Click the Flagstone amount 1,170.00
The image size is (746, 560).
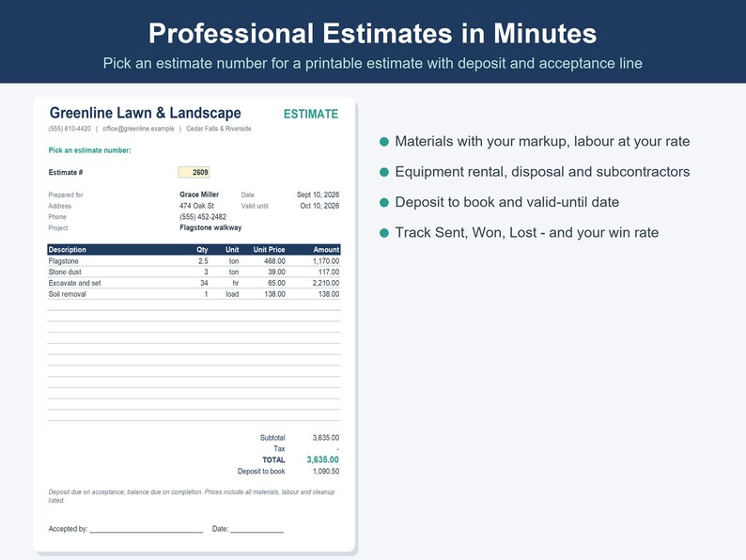tap(326, 260)
